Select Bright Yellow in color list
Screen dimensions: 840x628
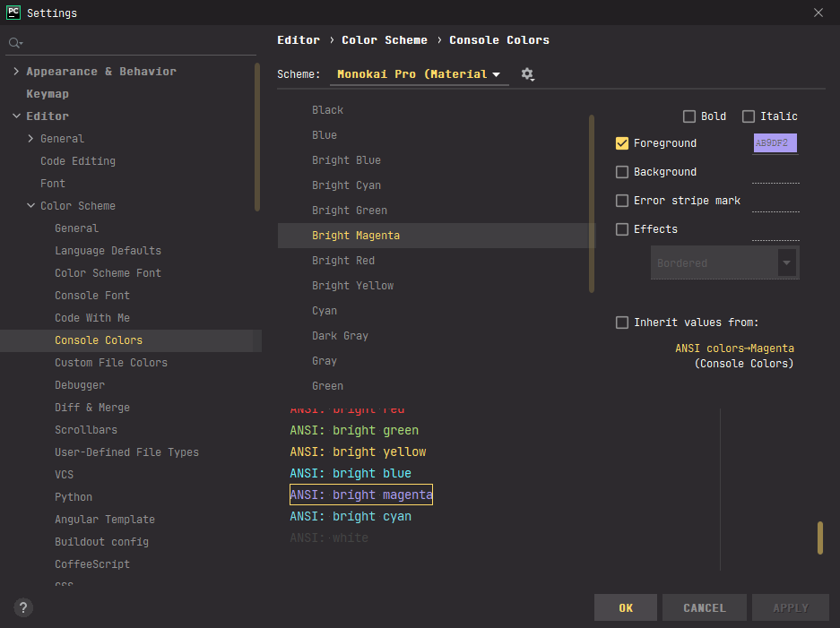click(x=352, y=286)
